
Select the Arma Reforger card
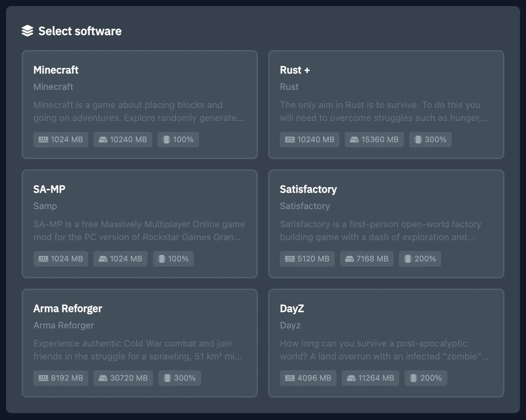coord(140,343)
